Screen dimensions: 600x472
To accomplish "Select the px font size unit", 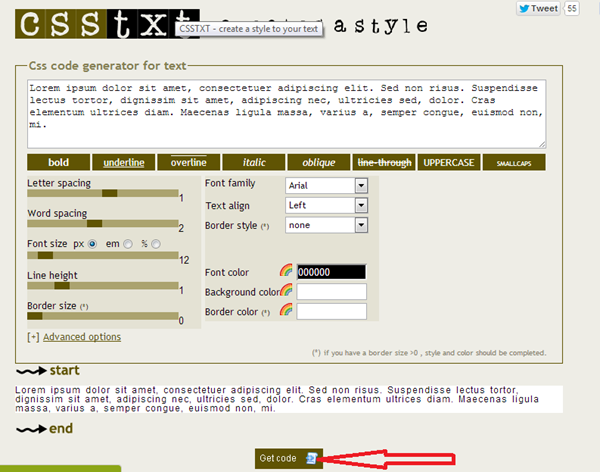I will tap(92, 244).
